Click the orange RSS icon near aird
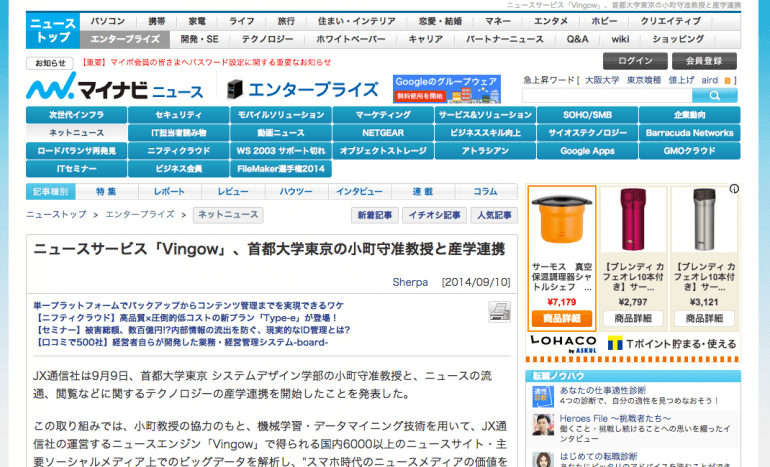The image size is (770, 467). point(727,81)
